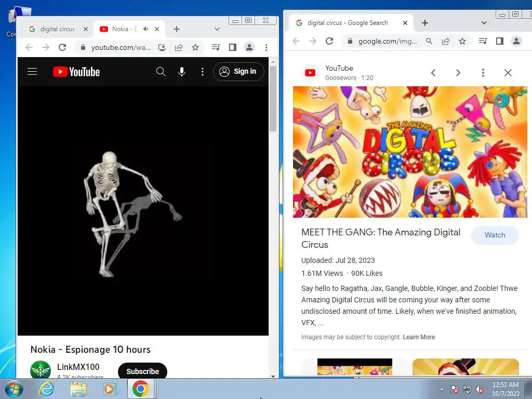The image size is (532, 399).
Task: Click zoom magnifier icon in Google address bar
Action: click(x=429, y=41)
